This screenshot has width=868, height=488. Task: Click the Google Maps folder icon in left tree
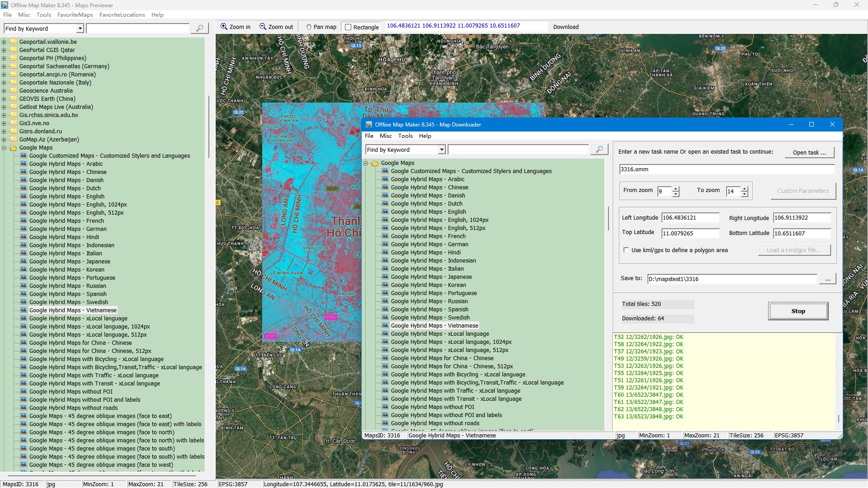pos(14,148)
